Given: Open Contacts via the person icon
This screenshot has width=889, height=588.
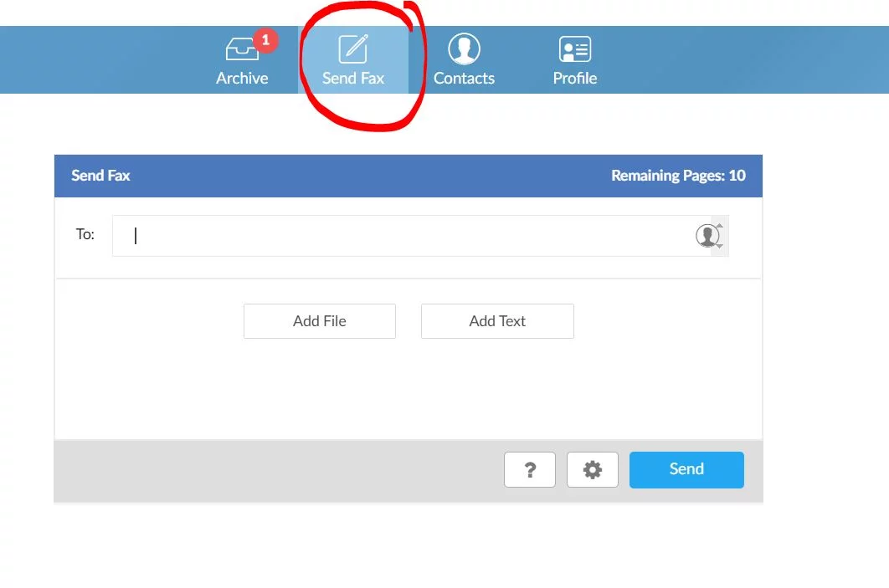Looking at the screenshot, I should [x=464, y=49].
